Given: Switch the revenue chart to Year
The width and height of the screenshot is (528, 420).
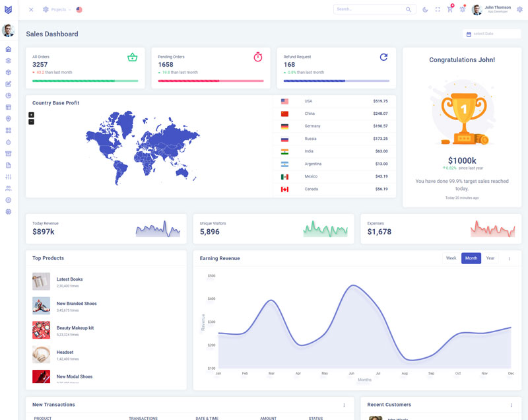Looking at the screenshot, I should coord(490,258).
